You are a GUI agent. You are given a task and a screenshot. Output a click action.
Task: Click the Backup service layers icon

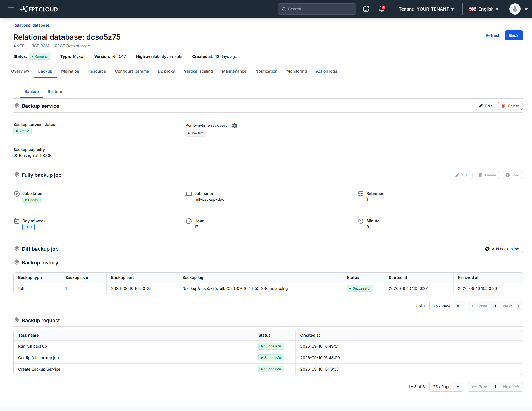coord(17,106)
